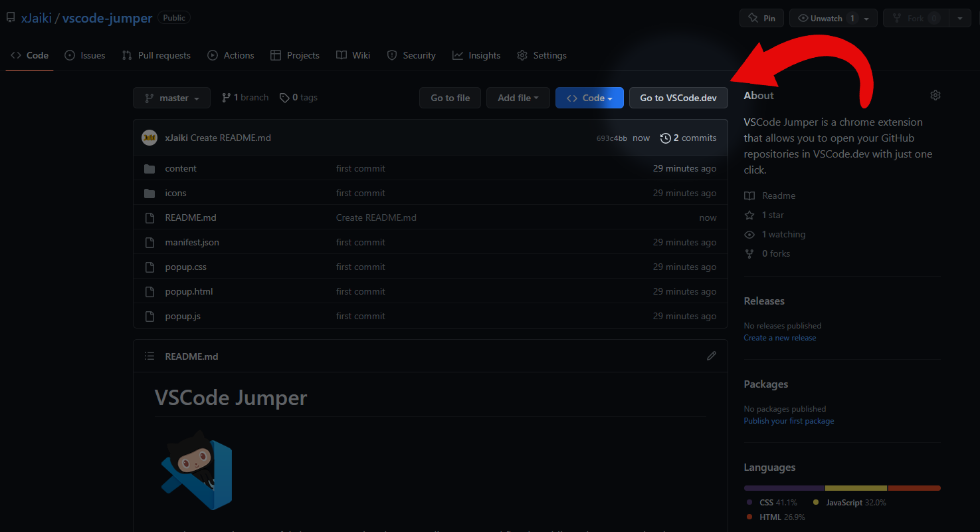Click the file icon beside popup.html
This screenshot has height=532, width=980.
pyautogui.click(x=149, y=292)
